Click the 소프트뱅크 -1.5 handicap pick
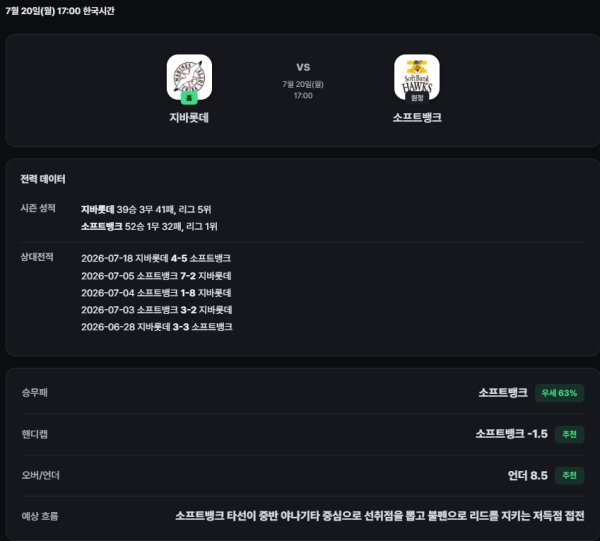Viewport: 600px width, 541px height. pos(511,434)
